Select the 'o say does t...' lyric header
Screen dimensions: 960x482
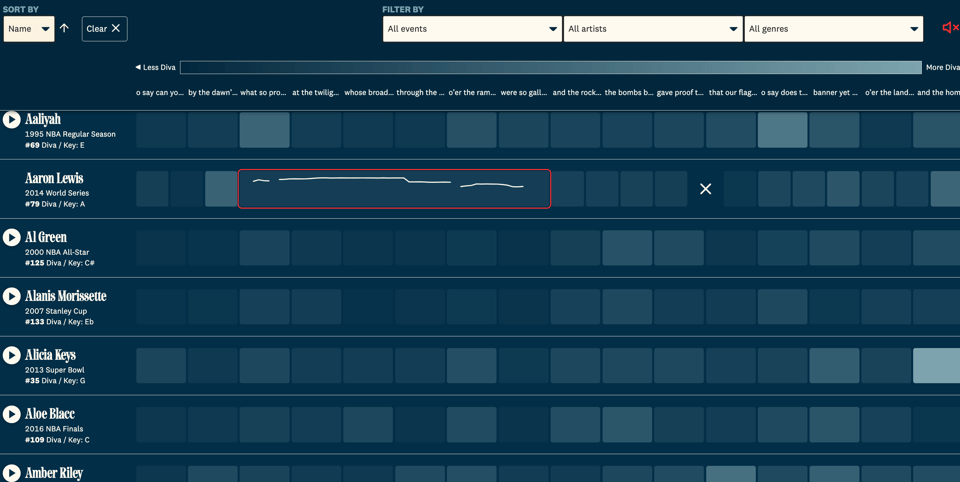click(x=784, y=92)
